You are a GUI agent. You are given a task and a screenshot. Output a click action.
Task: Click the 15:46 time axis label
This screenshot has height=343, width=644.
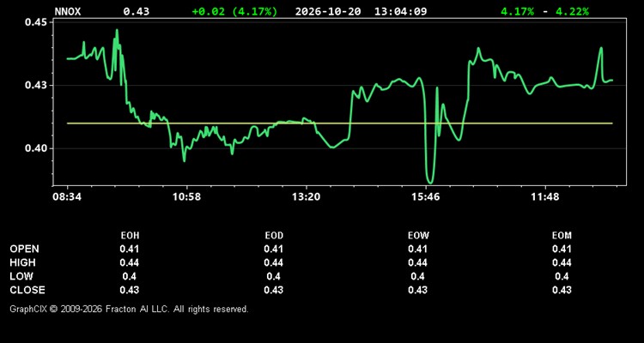click(x=426, y=197)
